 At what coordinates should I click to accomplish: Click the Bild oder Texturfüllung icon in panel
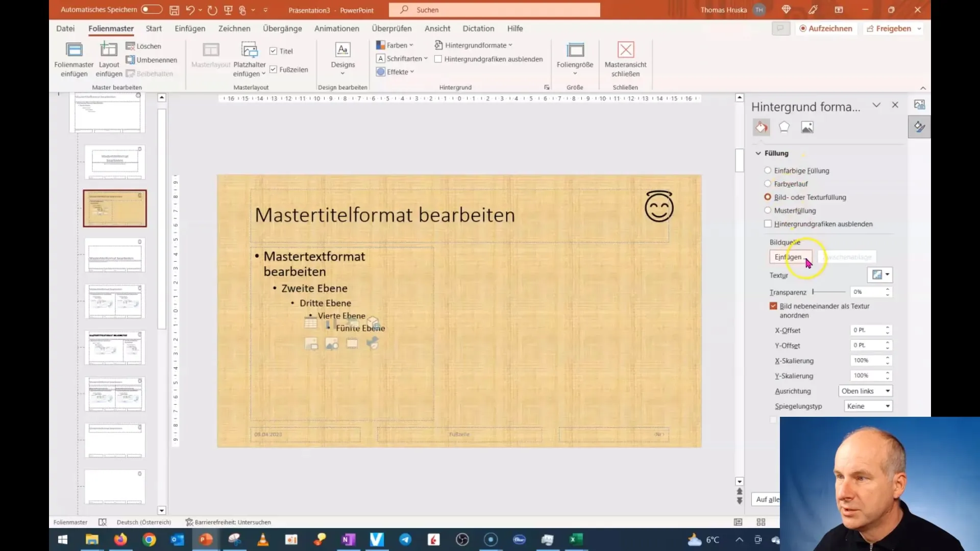tap(767, 196)
